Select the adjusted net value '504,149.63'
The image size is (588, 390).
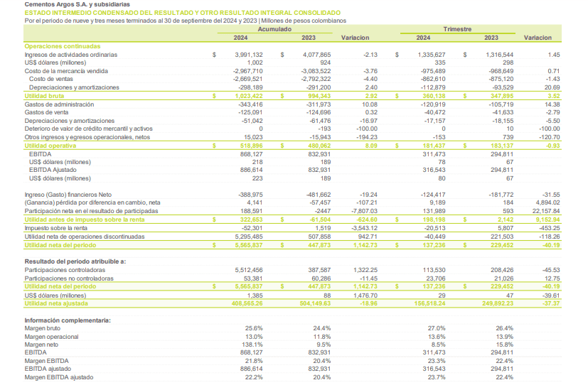[x=315, y=303]
